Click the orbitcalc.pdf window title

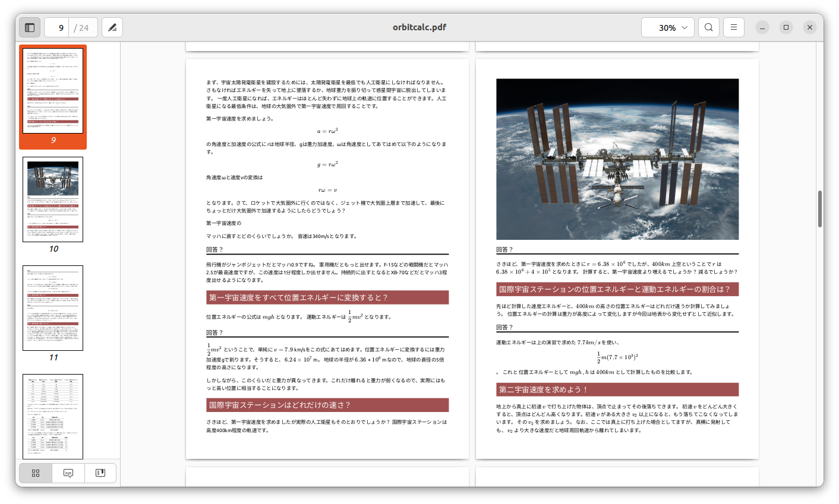coord(419,27)
